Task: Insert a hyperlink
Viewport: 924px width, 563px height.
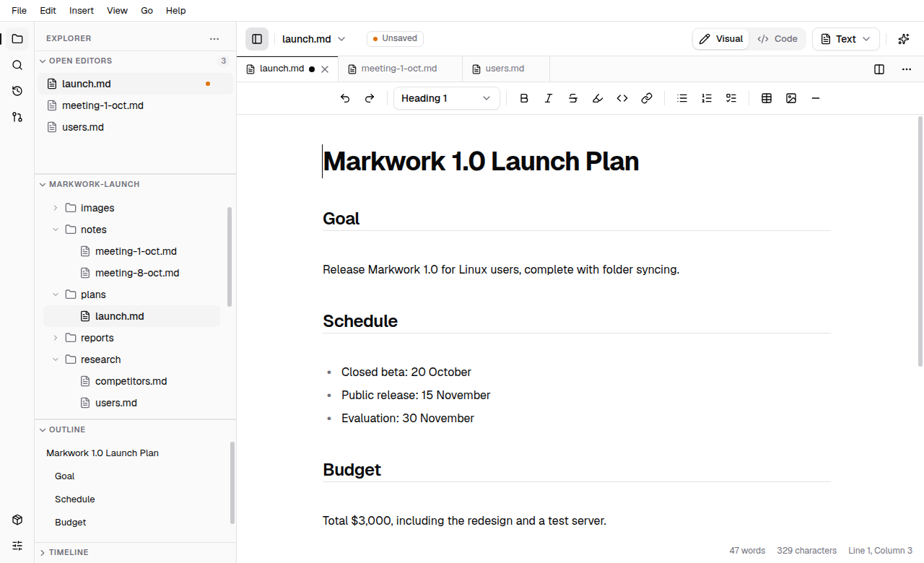Action: (647, 98)
